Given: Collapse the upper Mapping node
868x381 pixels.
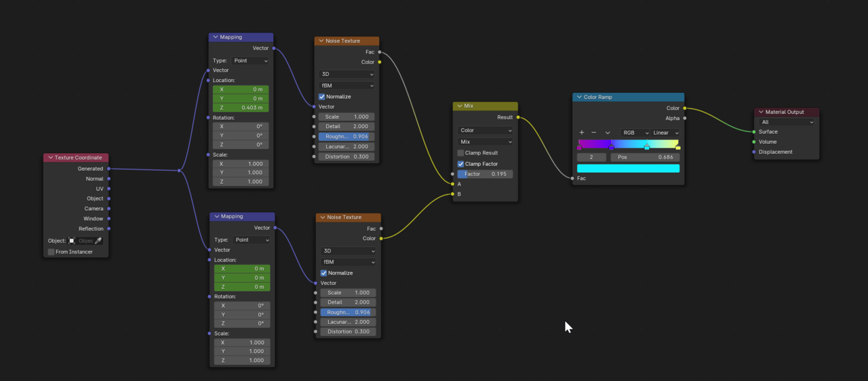Looking at the screenshot, I should [215, 37].
